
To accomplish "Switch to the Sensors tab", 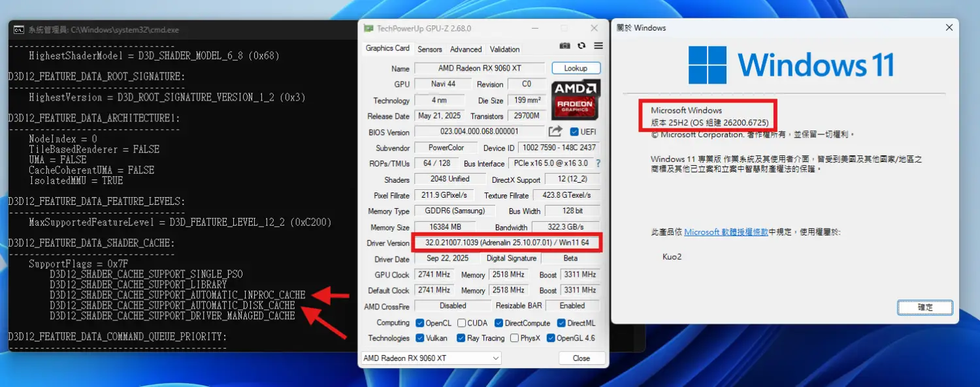I will (430, 49).
